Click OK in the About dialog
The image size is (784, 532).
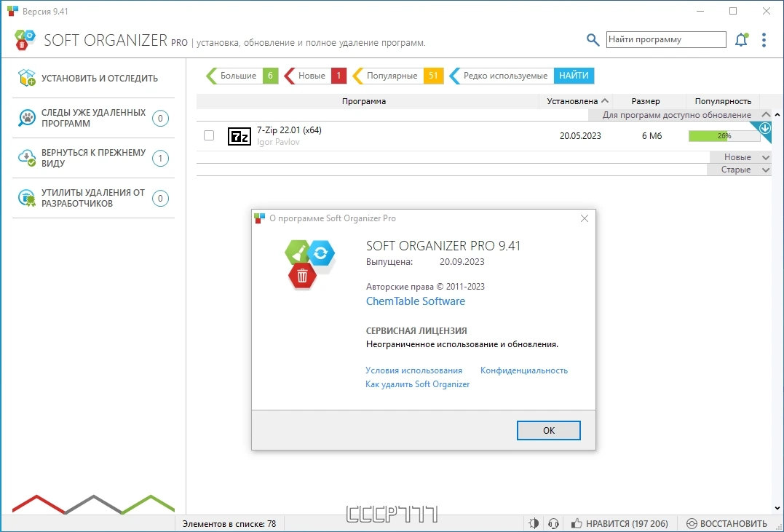point(548,431)
